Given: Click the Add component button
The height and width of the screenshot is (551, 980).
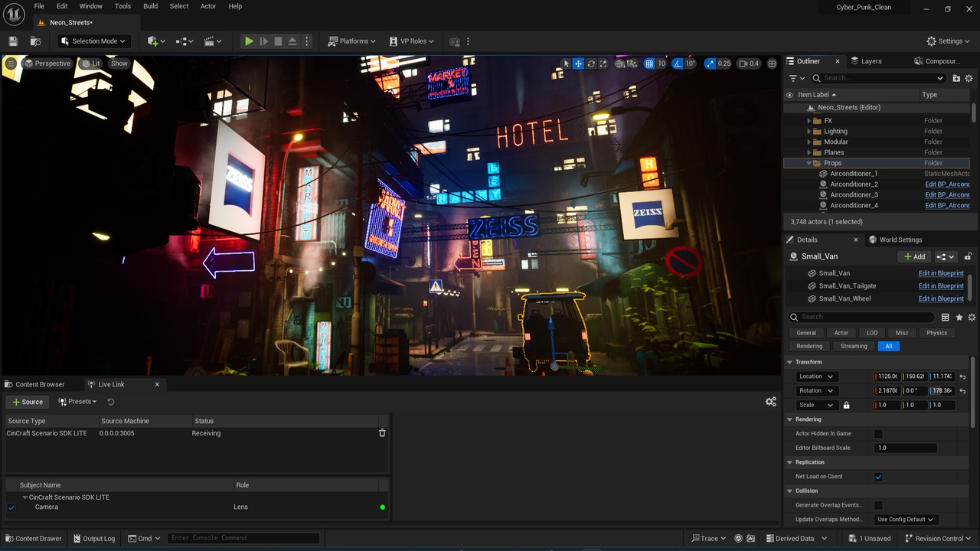Looking at the screenshot, I should point(915,256).
